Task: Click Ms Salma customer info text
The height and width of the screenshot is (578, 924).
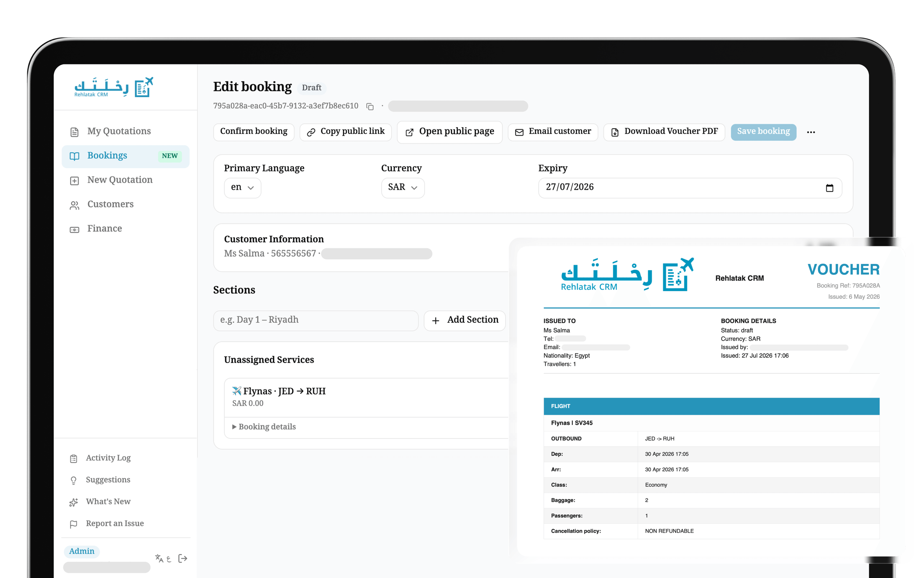Action: (x=270, y=253)
